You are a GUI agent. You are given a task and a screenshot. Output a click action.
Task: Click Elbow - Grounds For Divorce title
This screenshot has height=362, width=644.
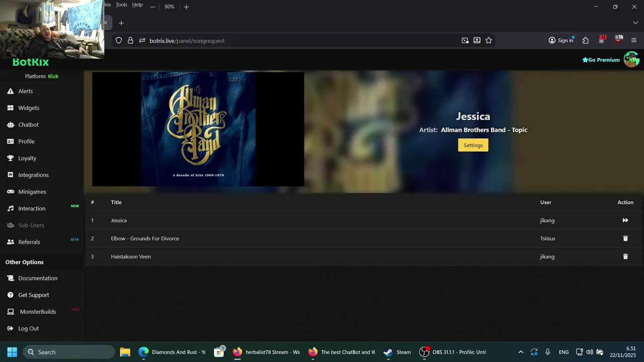[x=145, y=238]
